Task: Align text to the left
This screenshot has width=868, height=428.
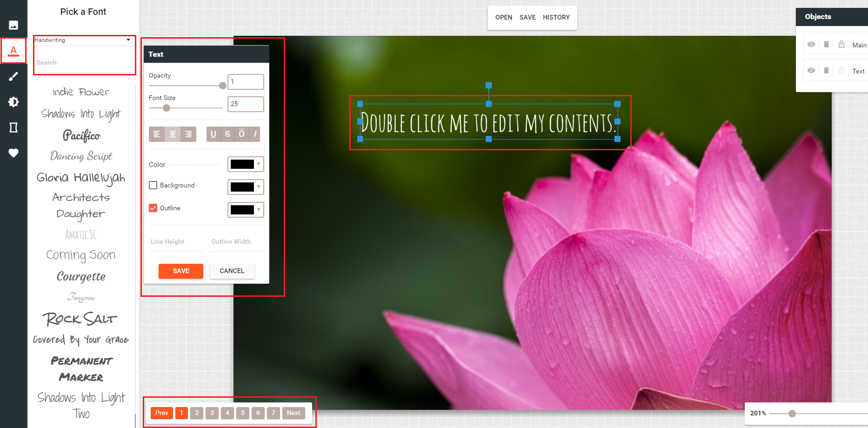Action: [157, 134]
